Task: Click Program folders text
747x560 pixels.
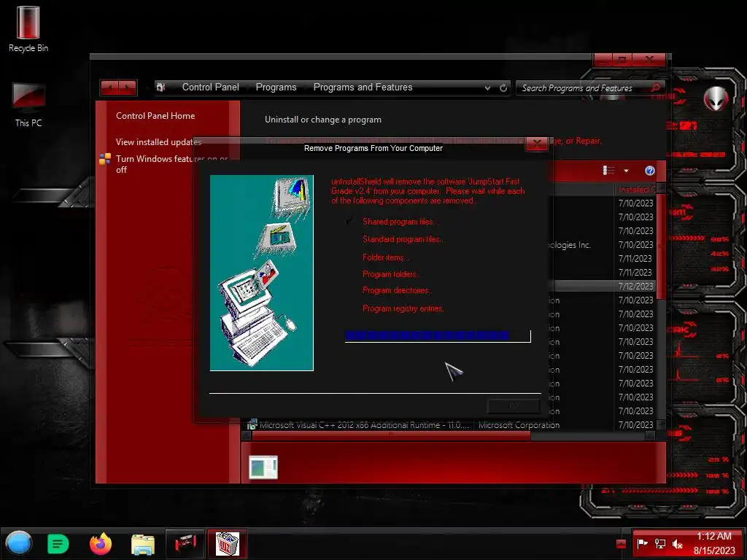Action: (391, 274)
